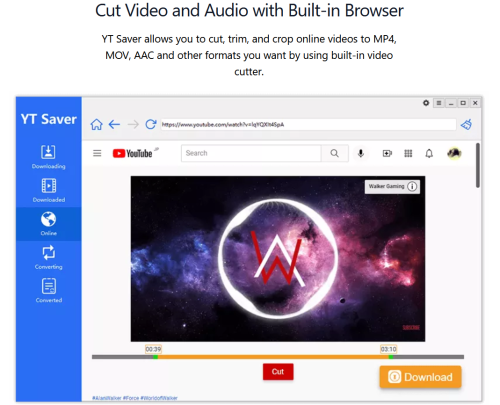Open the Converting section
This screenshot has height=405, width=500.
(49, 257)
